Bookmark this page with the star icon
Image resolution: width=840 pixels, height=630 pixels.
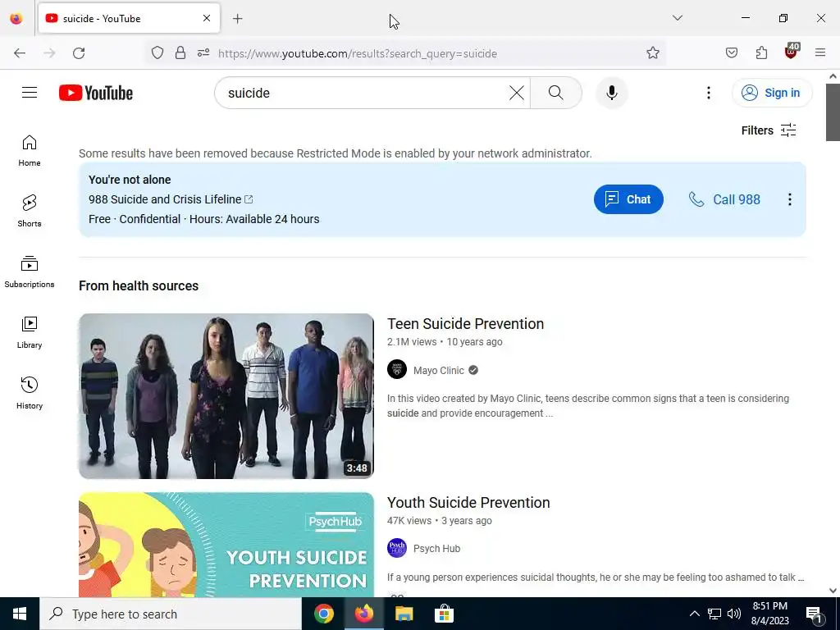pos(652,53)
